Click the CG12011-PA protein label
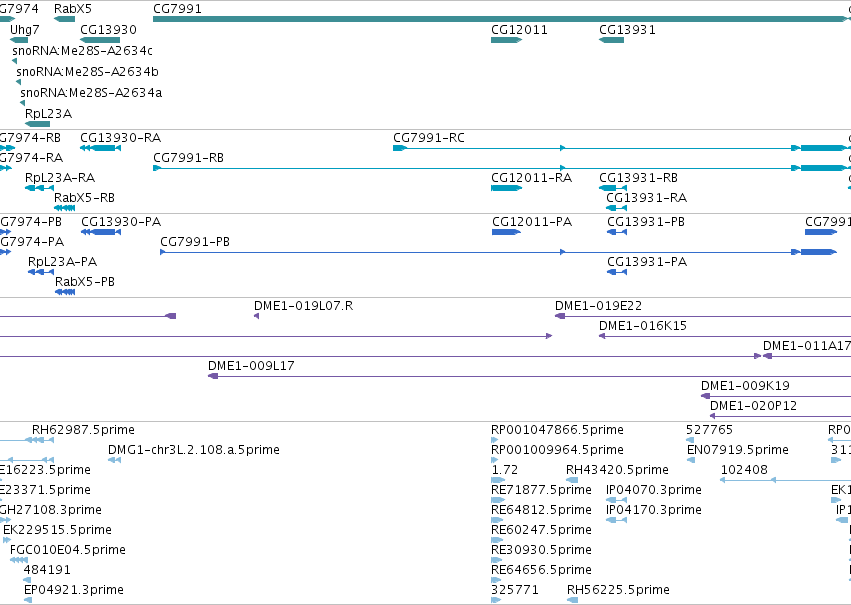 532,222
